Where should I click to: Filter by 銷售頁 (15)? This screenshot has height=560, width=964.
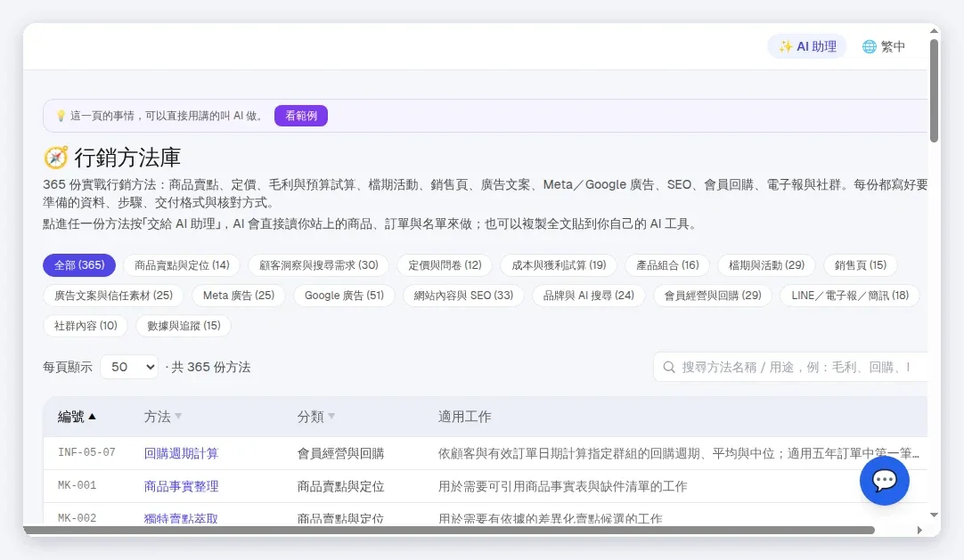(860, 265)
